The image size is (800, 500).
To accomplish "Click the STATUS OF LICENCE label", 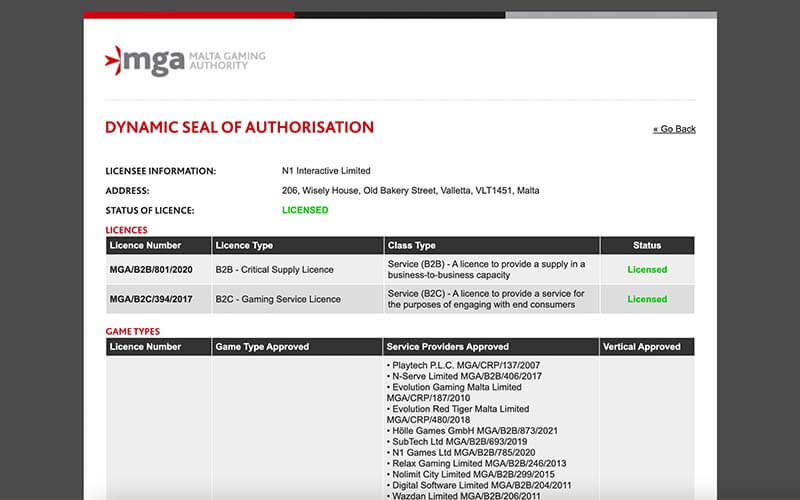I will pos(150,211).
